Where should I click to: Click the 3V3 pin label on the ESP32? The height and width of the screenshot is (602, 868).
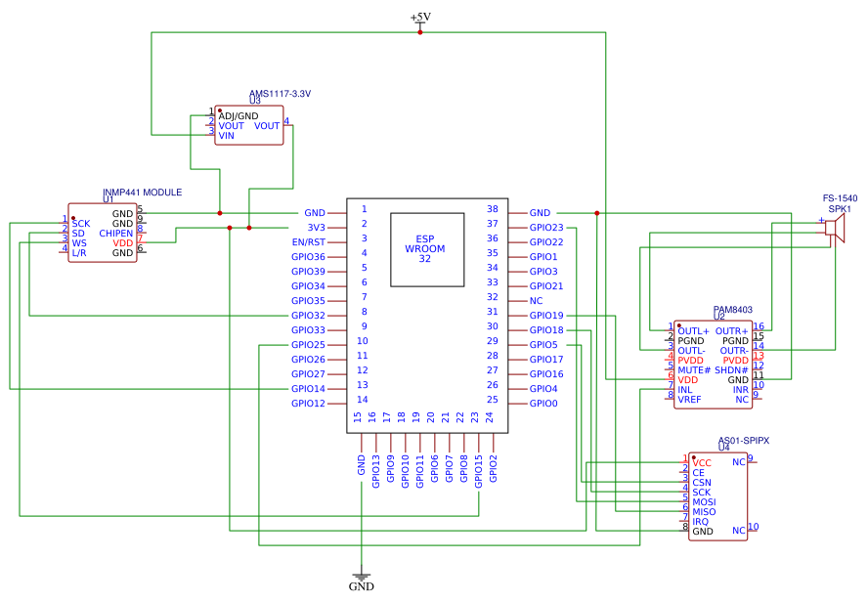[x=316, y=228]
